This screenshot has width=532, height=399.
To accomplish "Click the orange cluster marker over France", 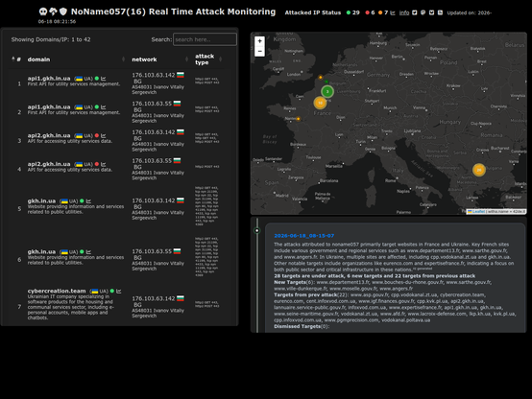I will 320,103.
